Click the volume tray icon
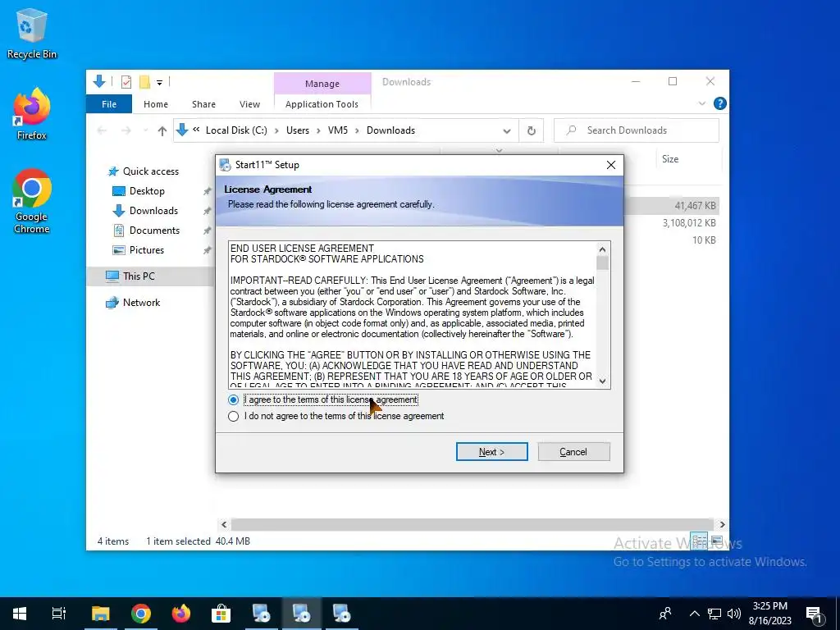This screenshot has width=840, height=630. (734, 614)
